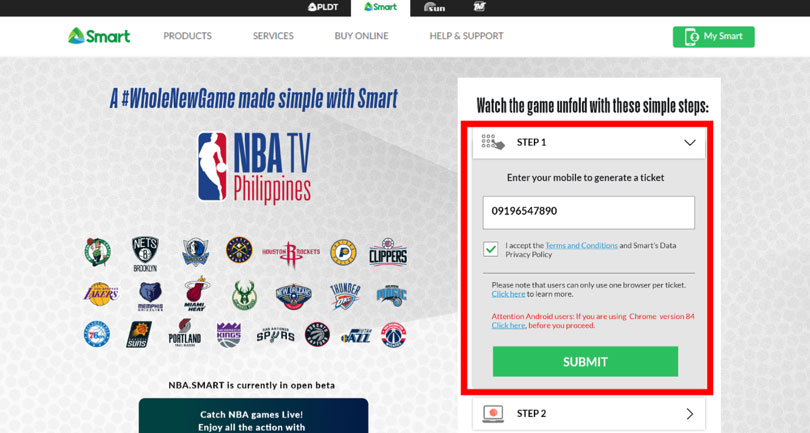The width and height of the screenshot is (810, 433).
Task: Click the 'NBA.SMART is currently in open beta' text
Action: tap(252, 385)
